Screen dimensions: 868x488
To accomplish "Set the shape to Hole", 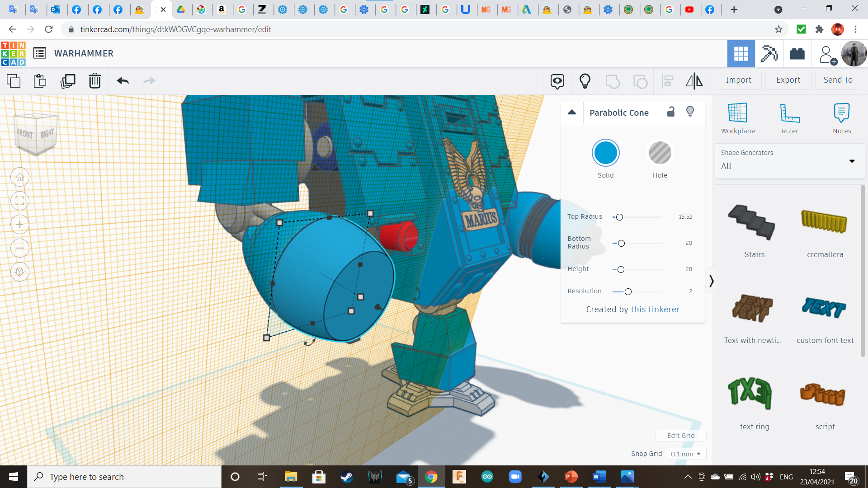I will point(660,153).
